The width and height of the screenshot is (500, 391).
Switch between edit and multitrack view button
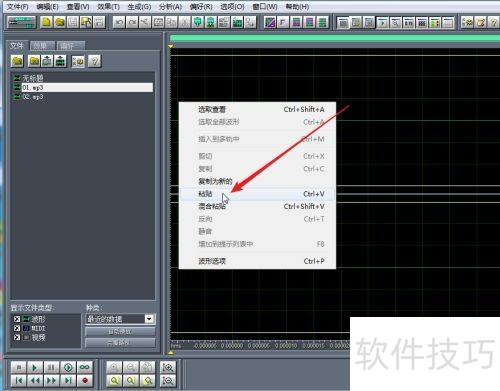click(x=21, y=22)
